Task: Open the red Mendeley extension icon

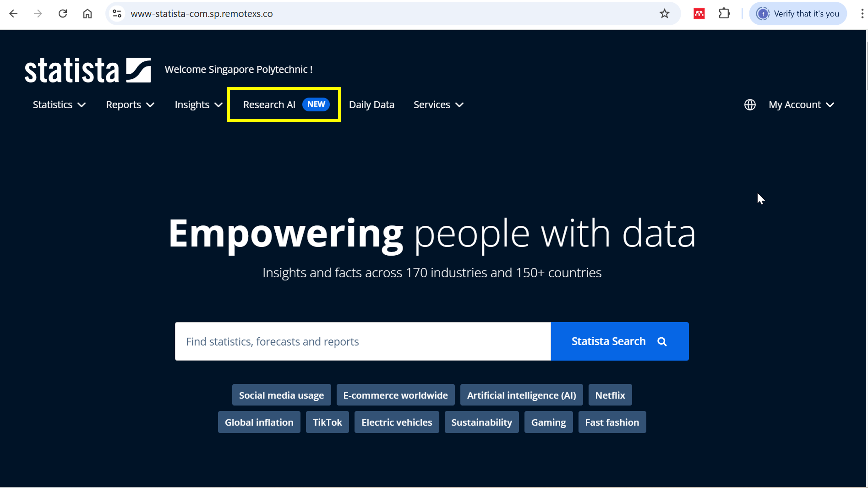Action: point(699,13)
